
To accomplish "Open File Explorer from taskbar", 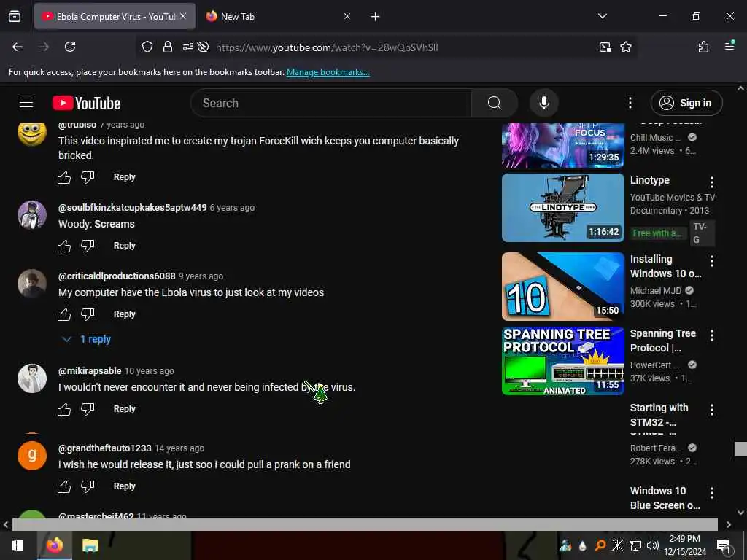I will click(90, 545).
